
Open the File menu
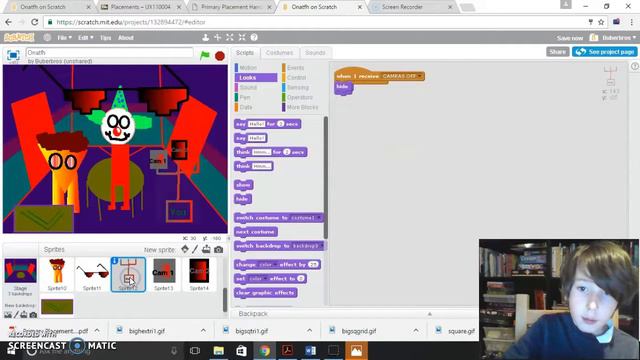(x=64, y=38)
